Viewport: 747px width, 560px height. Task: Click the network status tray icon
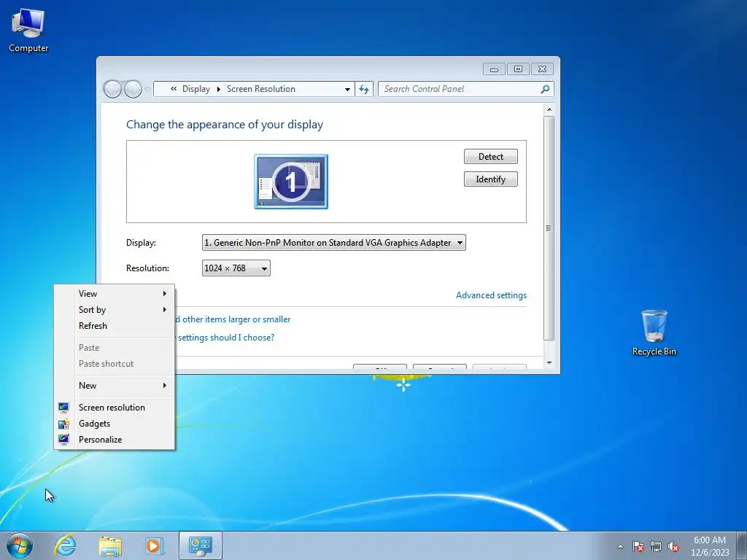click(x=656, y=546)
